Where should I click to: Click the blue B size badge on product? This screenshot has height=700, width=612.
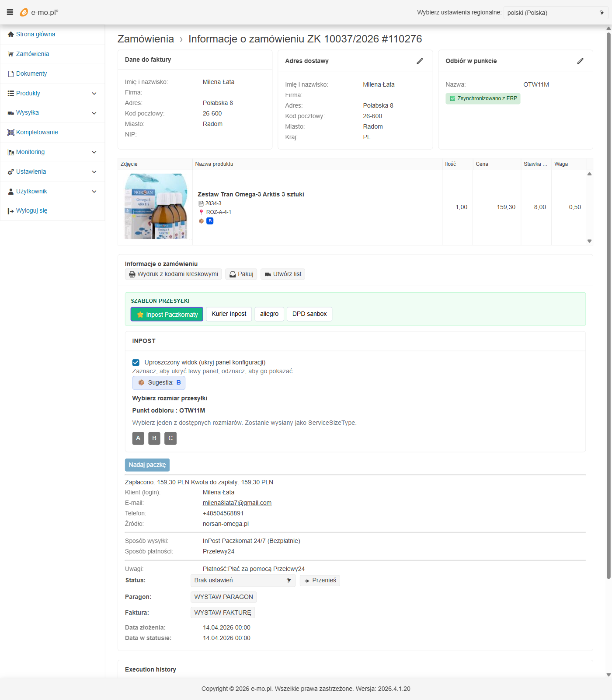click(x=210, y=221)
